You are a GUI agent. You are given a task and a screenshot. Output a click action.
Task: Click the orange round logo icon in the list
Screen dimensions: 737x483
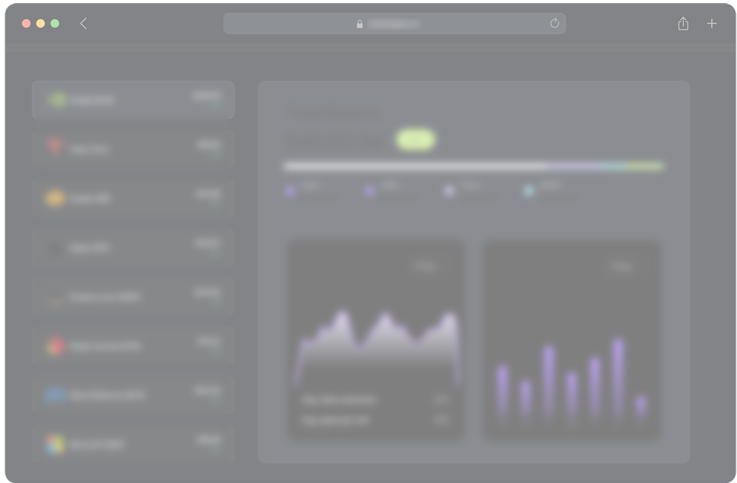(x=55, y=198)
